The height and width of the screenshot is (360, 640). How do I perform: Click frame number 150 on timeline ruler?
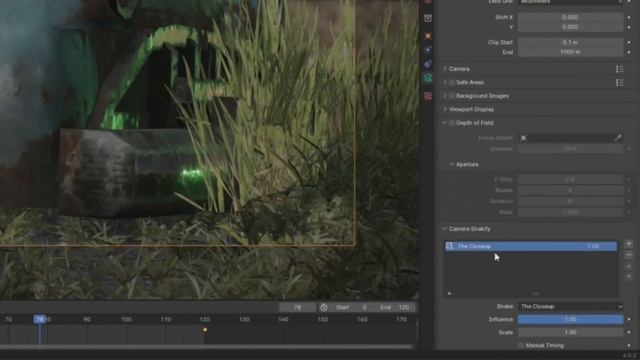pos(323,319)
